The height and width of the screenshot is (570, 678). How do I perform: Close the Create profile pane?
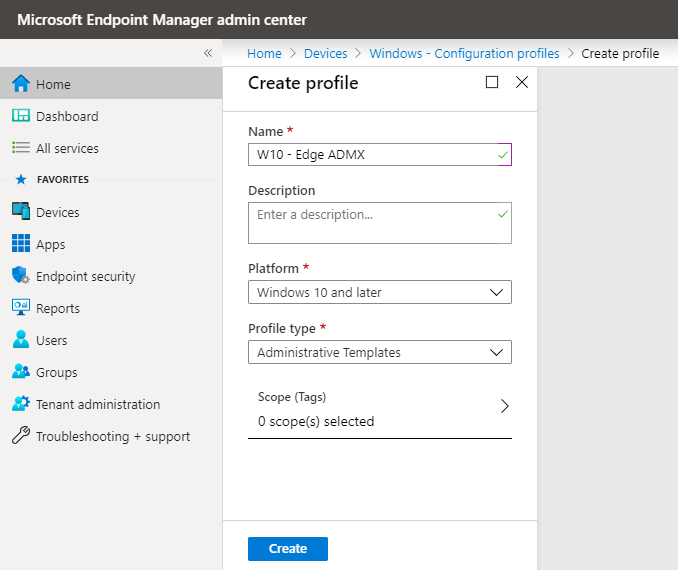pyautogui.click(x=522, y=82)
